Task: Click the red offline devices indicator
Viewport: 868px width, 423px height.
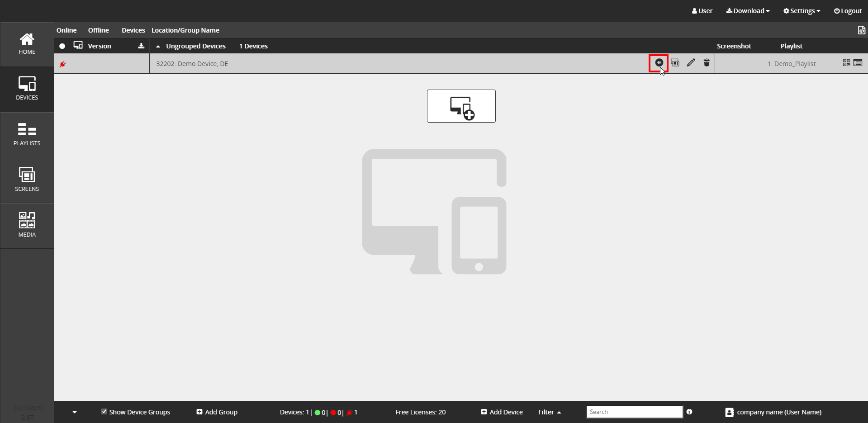Action: pos(333,413)
